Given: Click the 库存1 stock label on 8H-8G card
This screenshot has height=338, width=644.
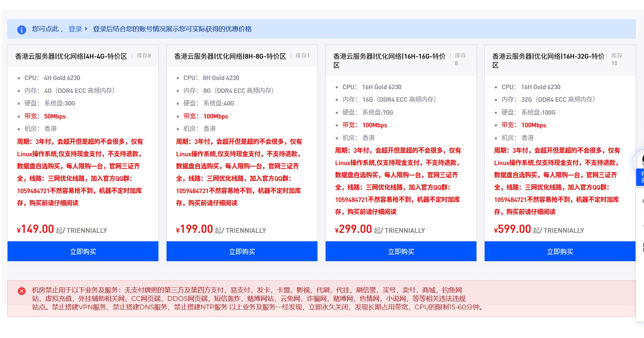Looking at the screenshot, I should (x=302, y=56).
